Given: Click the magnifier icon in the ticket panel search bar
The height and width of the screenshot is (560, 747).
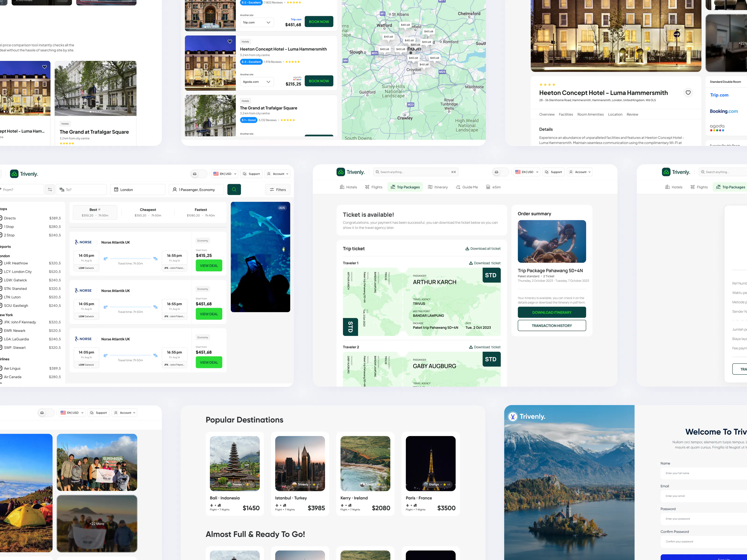Looking at the screenshot, I should point(377,172).
